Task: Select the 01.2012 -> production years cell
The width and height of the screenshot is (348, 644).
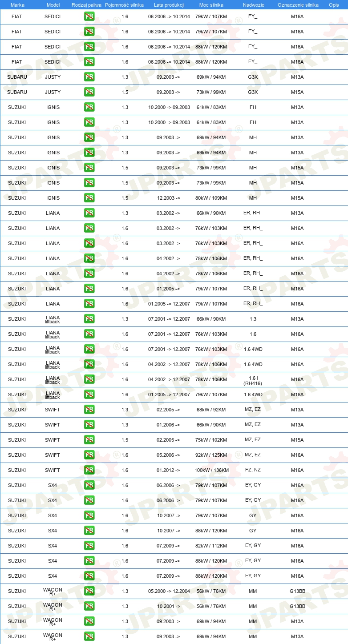Action: click(x=168, y=470)
